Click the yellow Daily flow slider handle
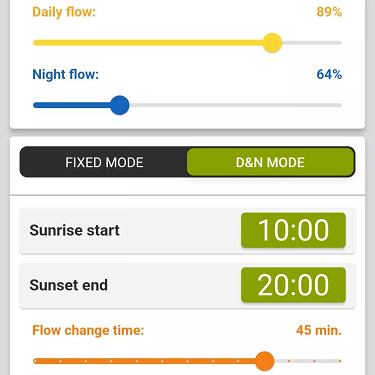Image resolution: width=375 pixels, height=375 pixels. pyautogui.click(x=272, y=43)
